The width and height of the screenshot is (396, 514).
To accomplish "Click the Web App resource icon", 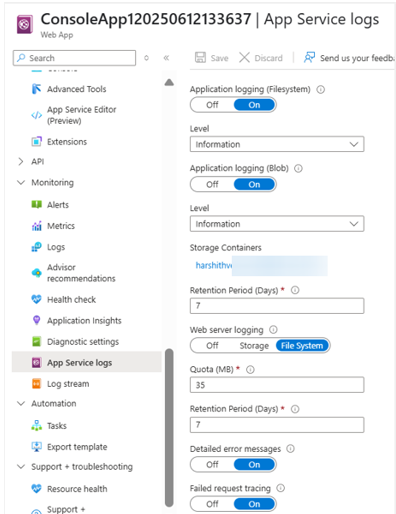I will point(25,24).
